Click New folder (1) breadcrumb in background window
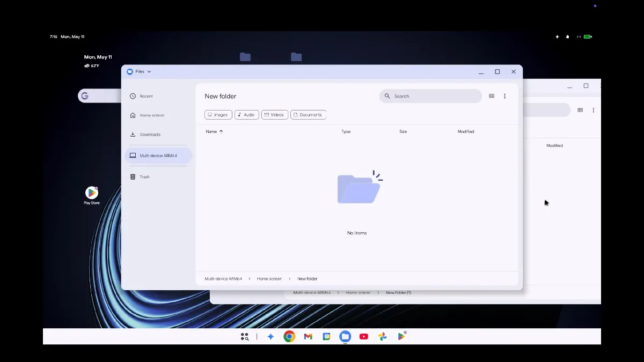644x362 pixels. [x=399, y=293]
